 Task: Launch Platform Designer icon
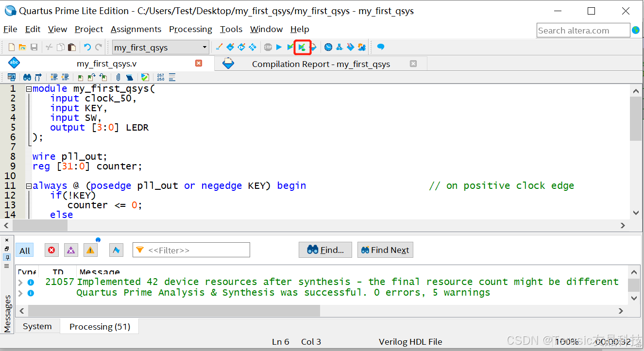361,47
